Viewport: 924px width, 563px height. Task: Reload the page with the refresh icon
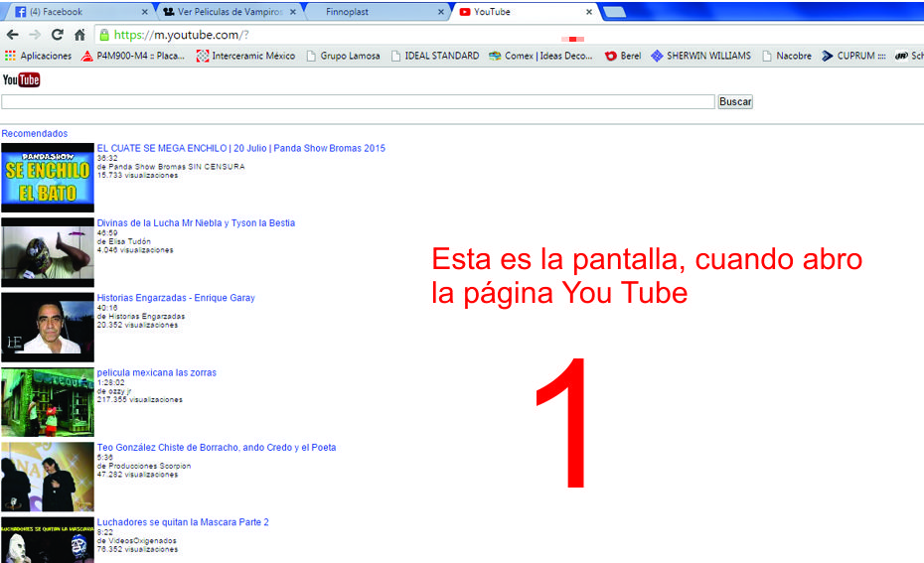58,35
